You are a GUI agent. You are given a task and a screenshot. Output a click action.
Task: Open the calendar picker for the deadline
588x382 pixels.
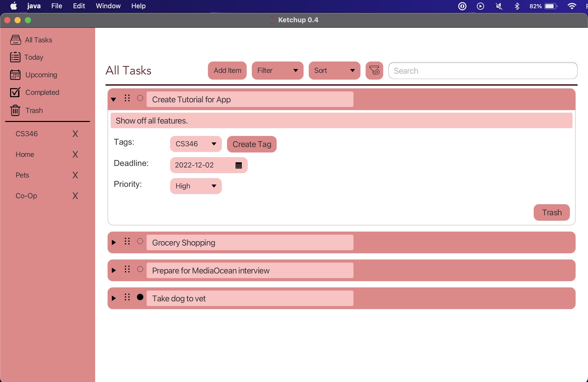(238, 165)
